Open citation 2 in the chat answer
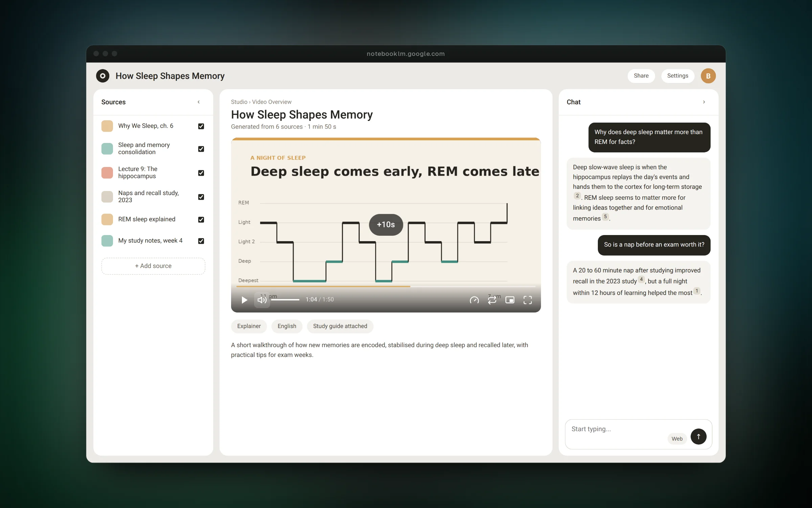Image resolution: width=812 pixels, height=508 pixels. pyautogui.click(x=577, y=196)
